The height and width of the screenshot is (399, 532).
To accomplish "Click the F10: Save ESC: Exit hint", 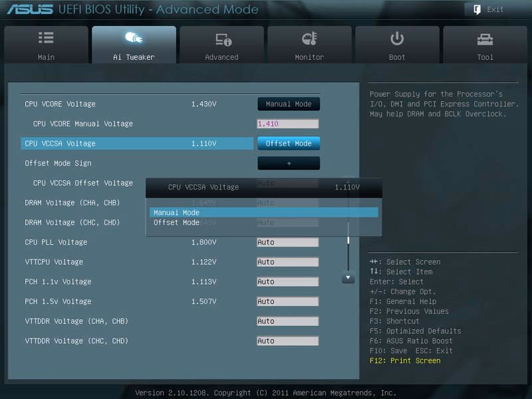I will click(x=411, y=351).
